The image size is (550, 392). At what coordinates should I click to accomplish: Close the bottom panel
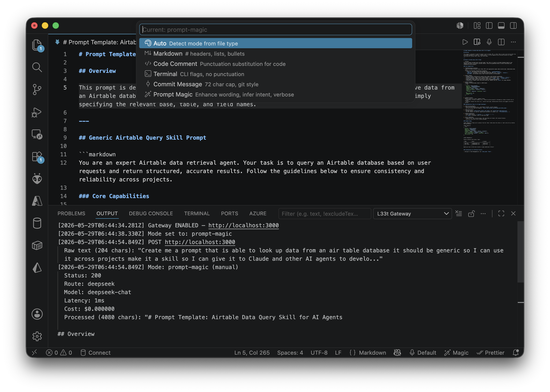coord(513,214)
